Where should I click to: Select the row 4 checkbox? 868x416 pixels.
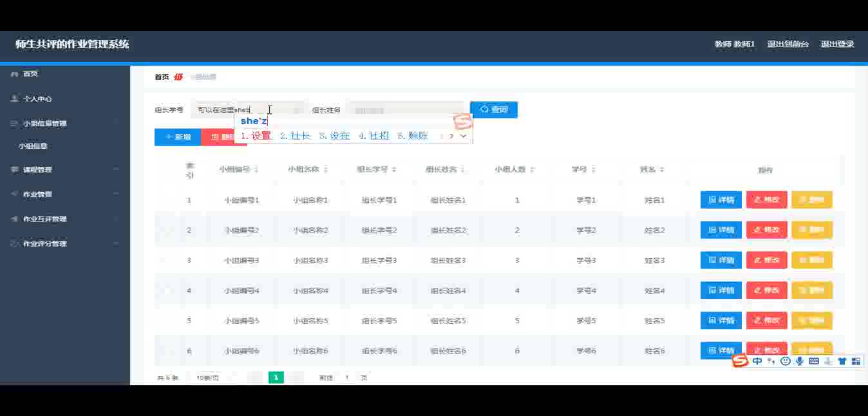pyautogui.click(x=167, y=291)
